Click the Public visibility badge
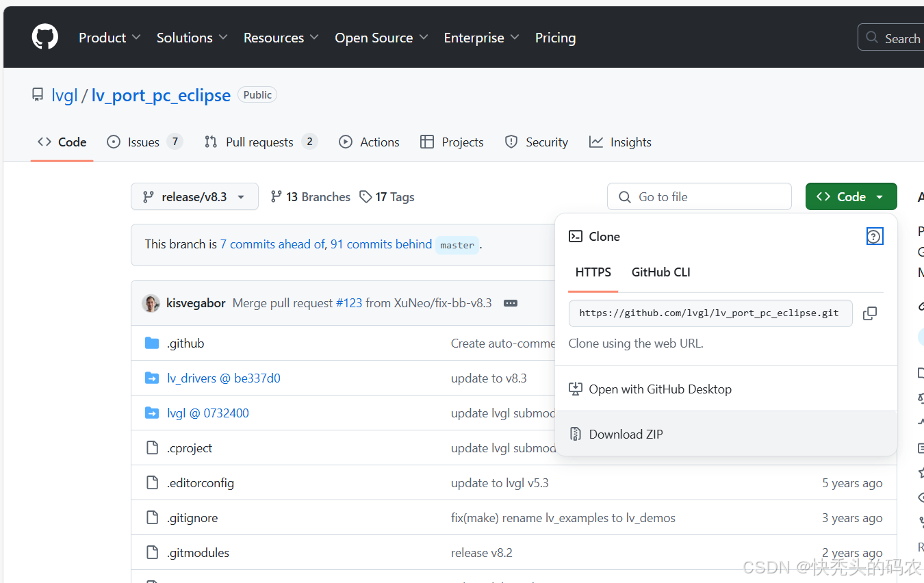924x583 pixels. 257,95
